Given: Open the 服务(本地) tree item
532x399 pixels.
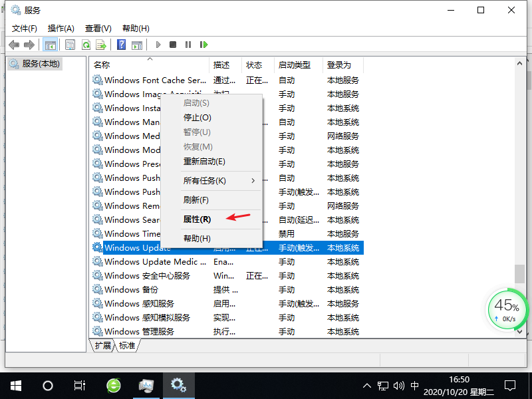Looking at the screenshot, I should click(x=41, y=63).
